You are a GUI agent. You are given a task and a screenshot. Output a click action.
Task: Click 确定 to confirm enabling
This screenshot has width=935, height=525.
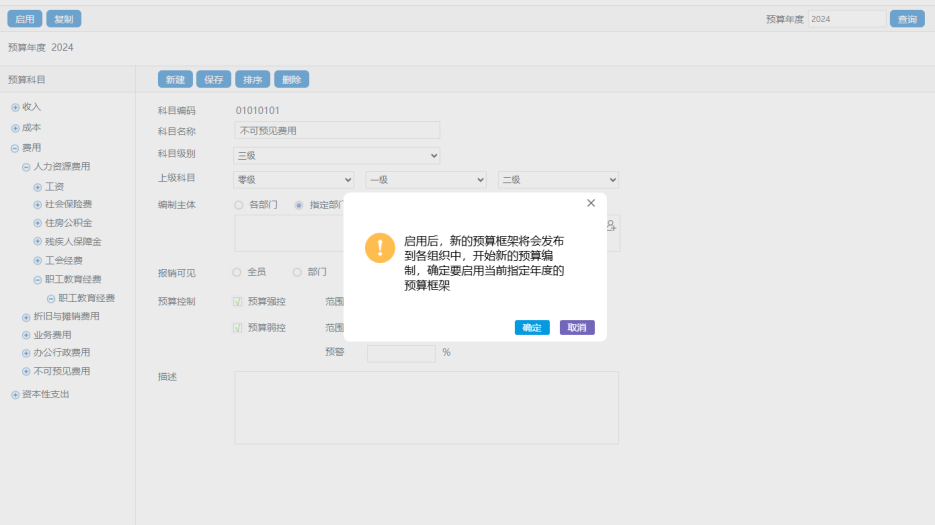pyautogui.click(x=532, y=328)
